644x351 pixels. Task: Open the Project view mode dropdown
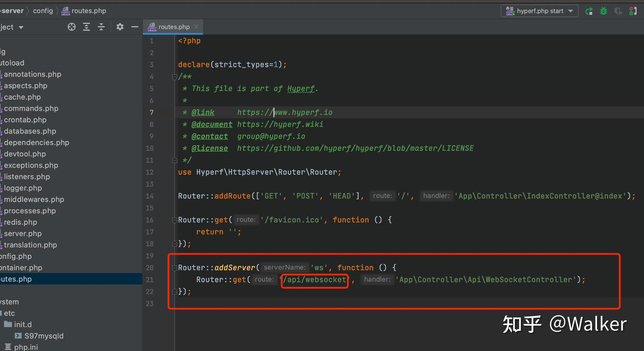pos(21,27)
